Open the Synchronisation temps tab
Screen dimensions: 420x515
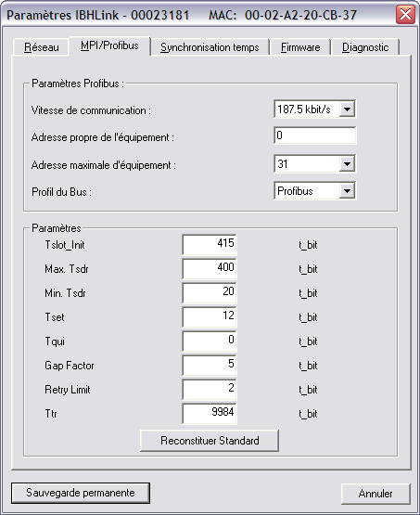tap(210, 47)
